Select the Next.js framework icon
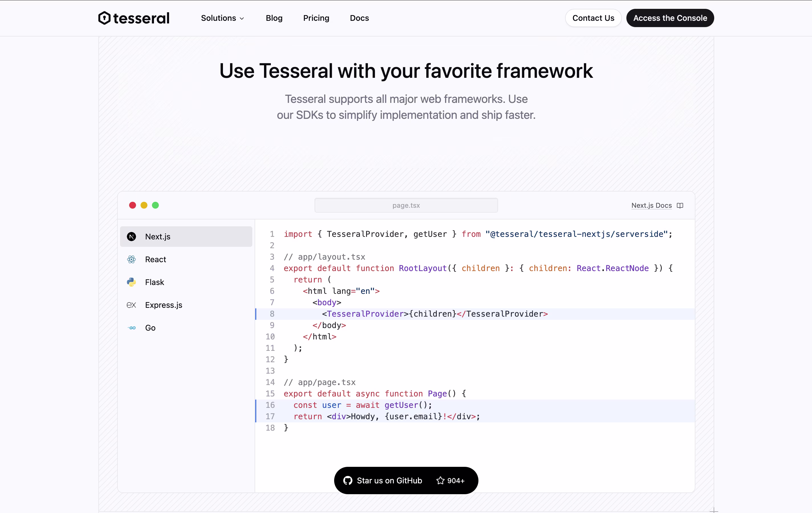 coord(131,237)
